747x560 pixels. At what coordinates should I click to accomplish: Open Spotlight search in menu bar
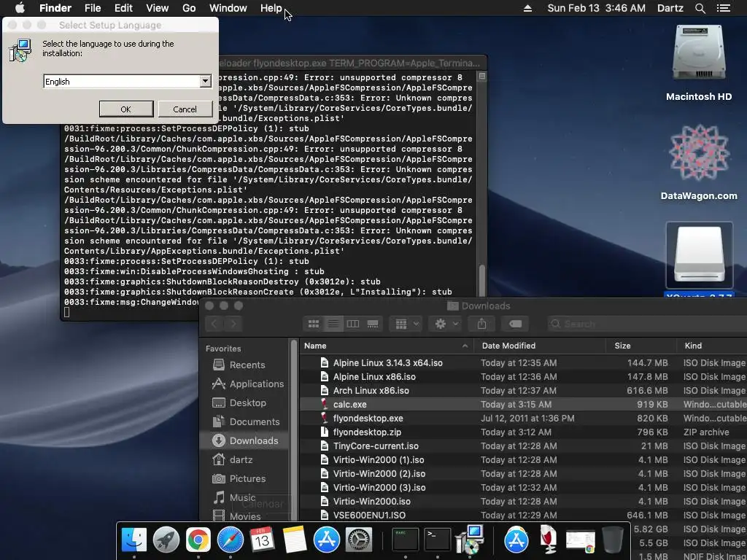pyautogui.click(x=700, y=8)
